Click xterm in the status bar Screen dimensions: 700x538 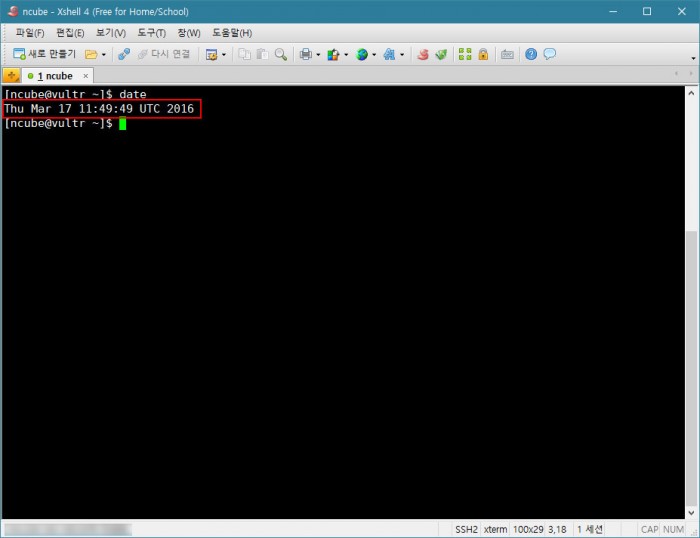(x=496, y=530)
